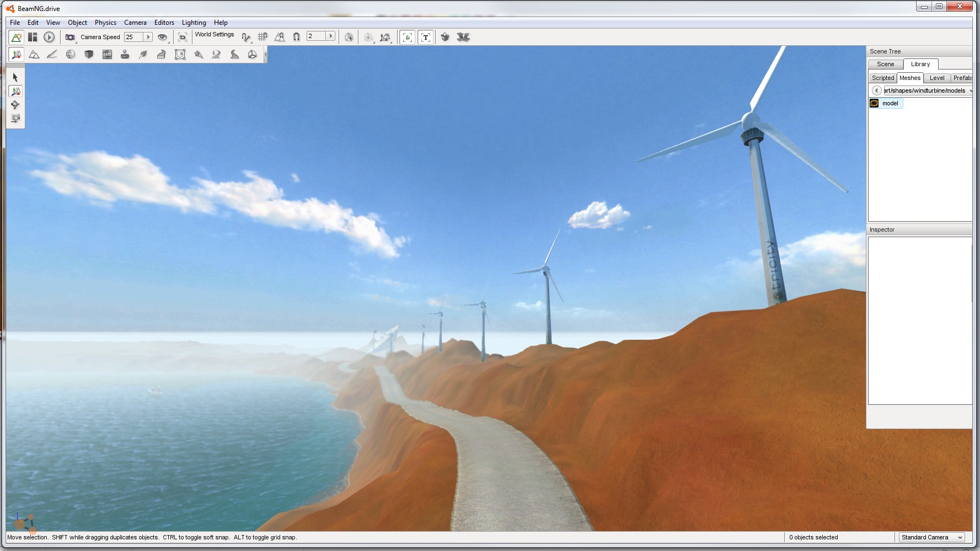Select the 'model' mesh item
Screen dimensions: 980x551
[x=886, y=103]
